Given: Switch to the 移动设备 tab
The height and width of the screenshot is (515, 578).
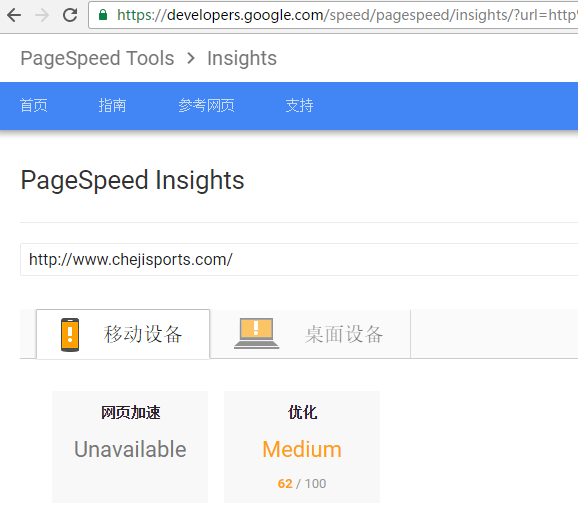Looking at the screenshot, I should pos(123,334).
